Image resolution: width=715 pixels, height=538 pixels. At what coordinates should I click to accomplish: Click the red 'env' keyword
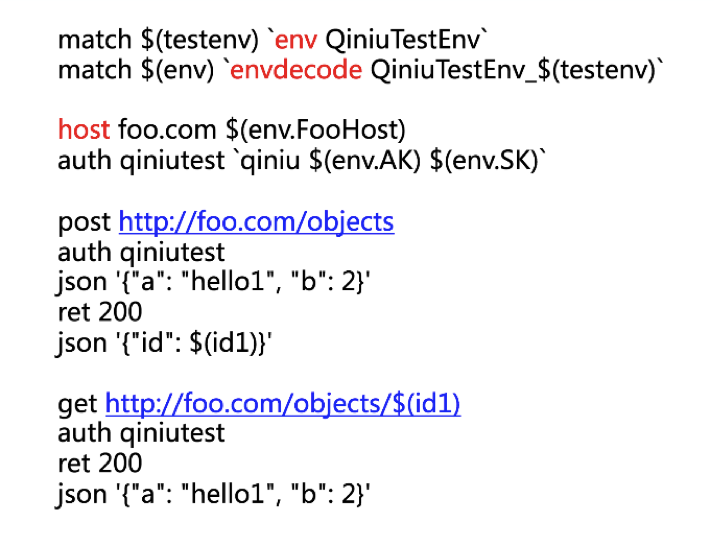296,40
